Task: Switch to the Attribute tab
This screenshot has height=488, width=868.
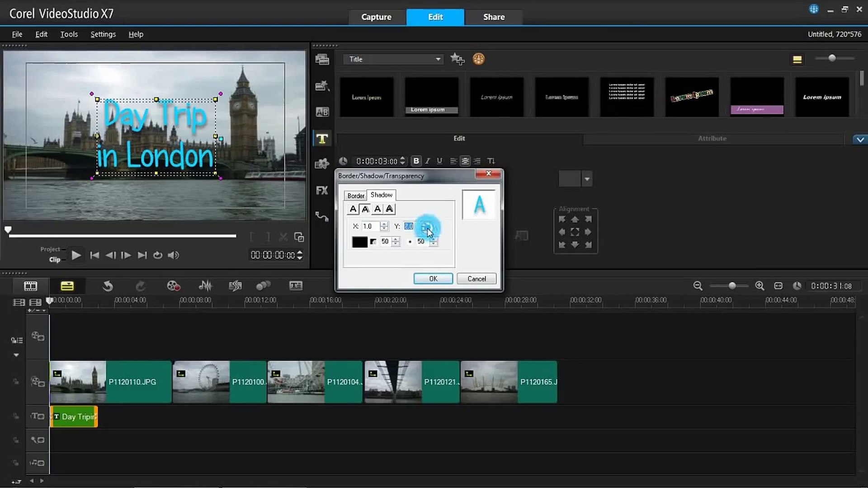Action: (x=712, y=138)
